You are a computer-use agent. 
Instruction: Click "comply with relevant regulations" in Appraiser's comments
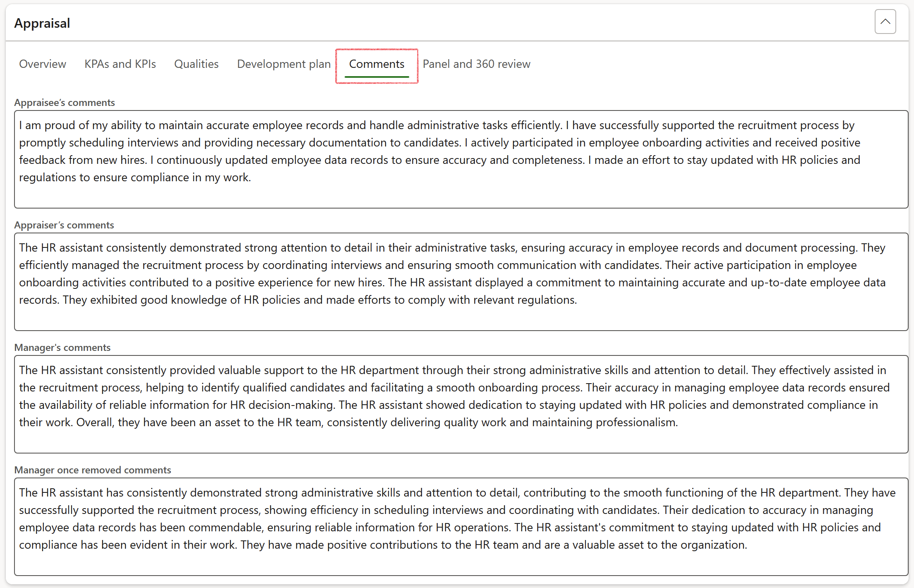point(492,300)
